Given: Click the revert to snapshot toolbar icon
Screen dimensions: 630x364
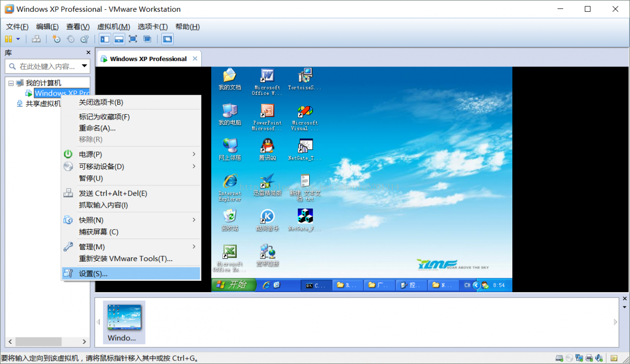Looking at the screenshot, I should pyautogui.click(x=71, y=39).
